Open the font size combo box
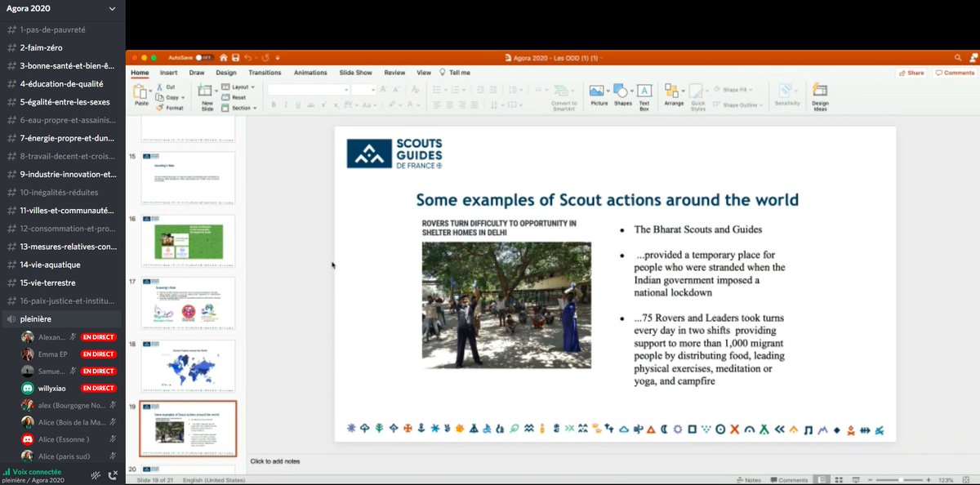This screenshot has height=485, width=980. [x=364, y=90]
